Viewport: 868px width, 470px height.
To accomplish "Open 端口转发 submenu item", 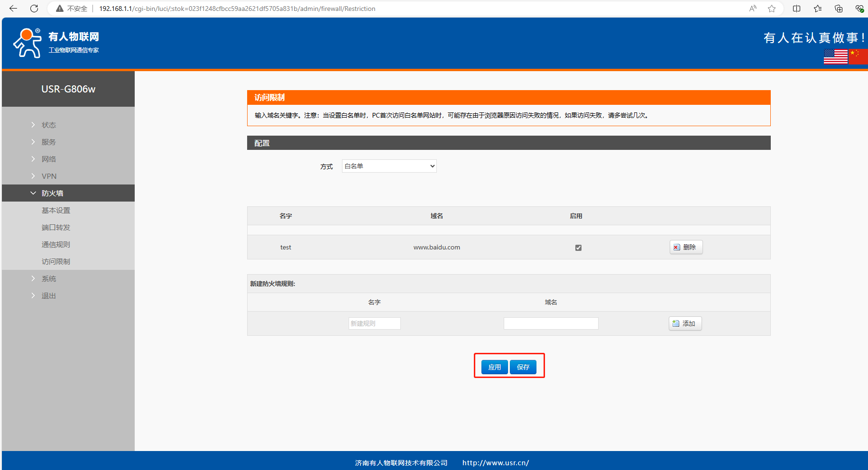I will pos(55,227).
